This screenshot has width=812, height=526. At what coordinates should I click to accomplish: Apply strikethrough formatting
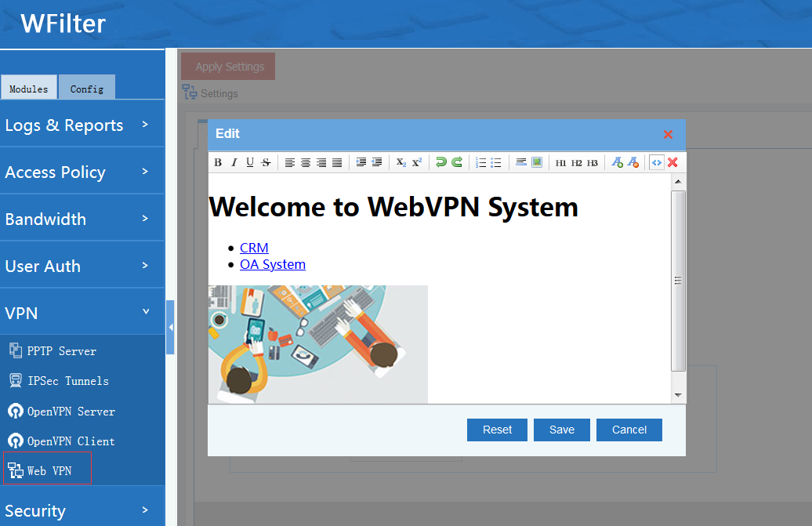click(x=266, y=162)
